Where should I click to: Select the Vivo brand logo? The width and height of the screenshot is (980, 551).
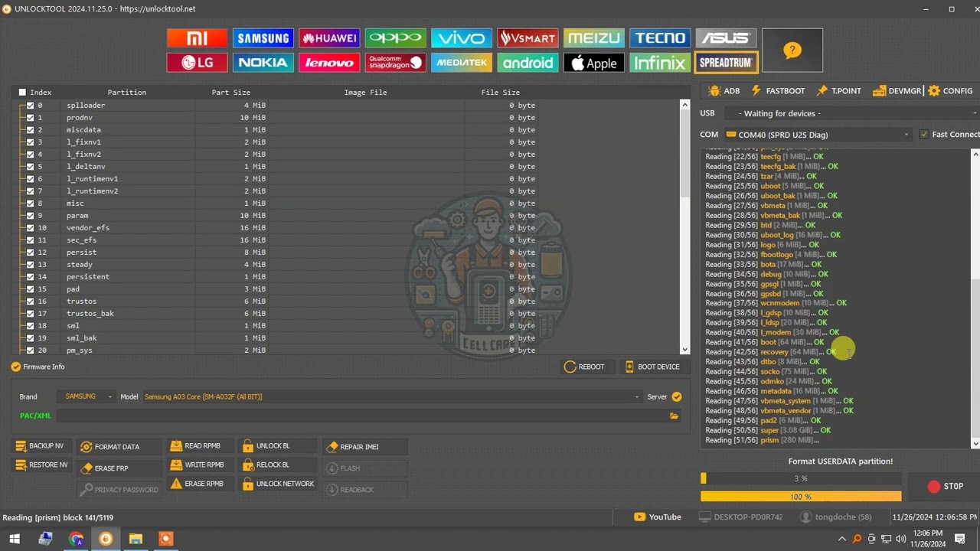pyautogui.click(x=461, y=38)
